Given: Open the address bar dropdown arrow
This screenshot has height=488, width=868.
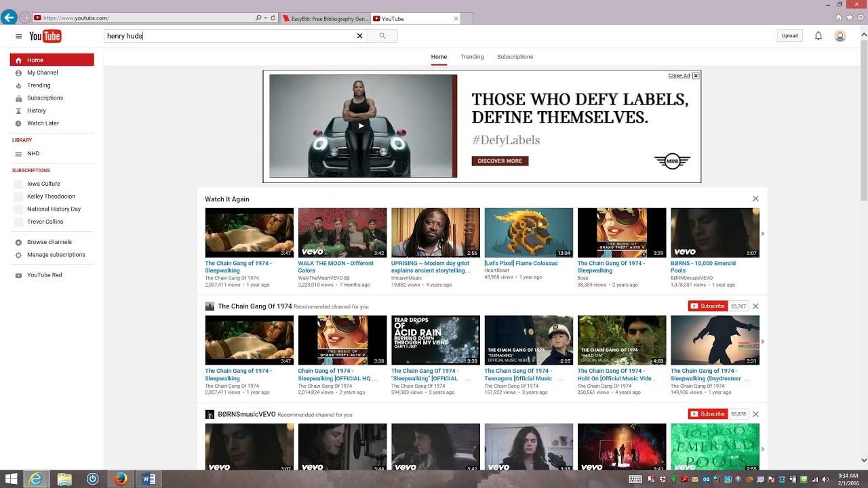Looking at the screenshot, I should 265,18.
